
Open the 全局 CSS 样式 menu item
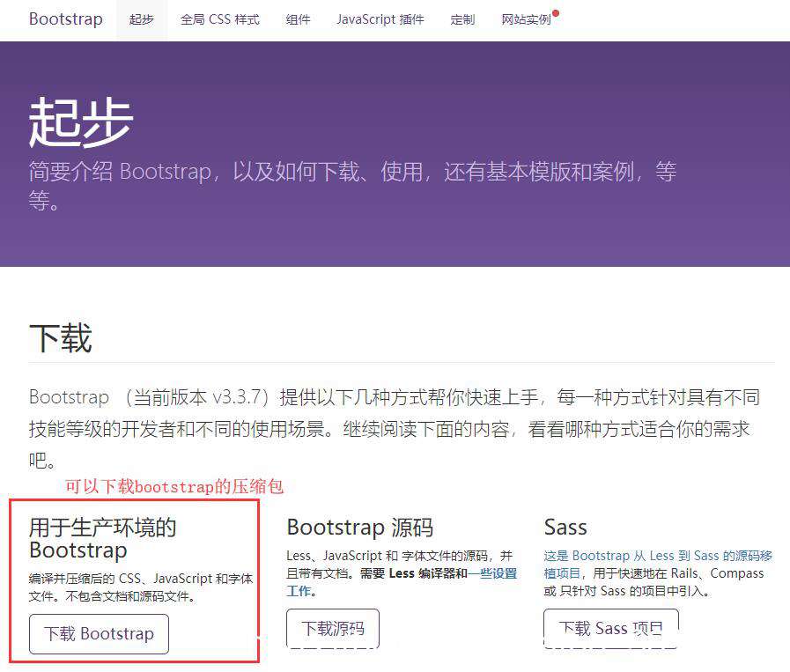(220, 19)
